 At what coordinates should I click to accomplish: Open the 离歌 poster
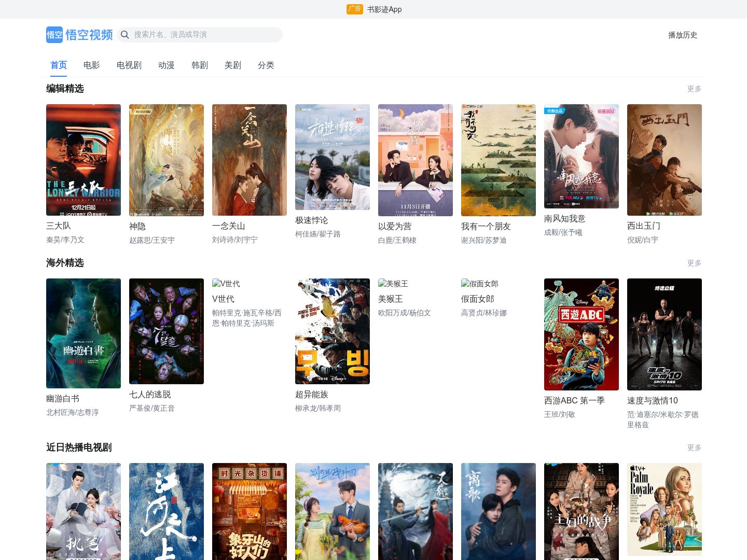499,511
